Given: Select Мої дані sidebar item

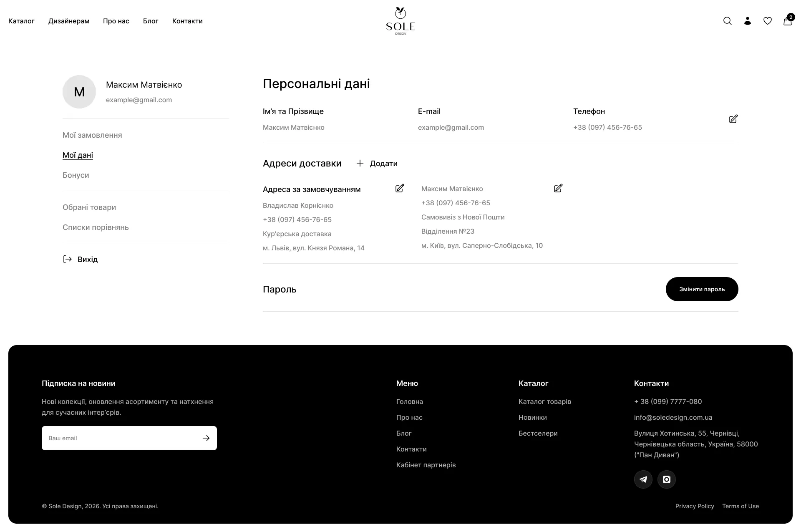Looking at the screenshot, I should point(78,155).
